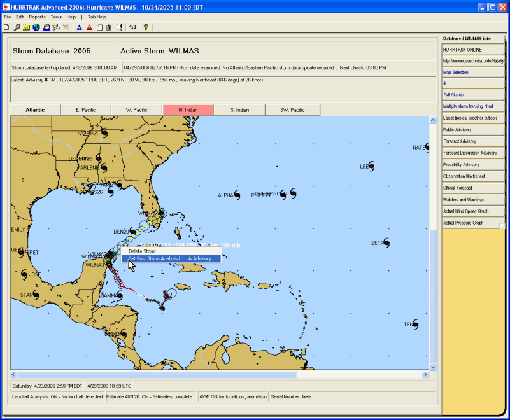Open the Reports menu
The image size is (510, 420).
click(x=37, y=17)
